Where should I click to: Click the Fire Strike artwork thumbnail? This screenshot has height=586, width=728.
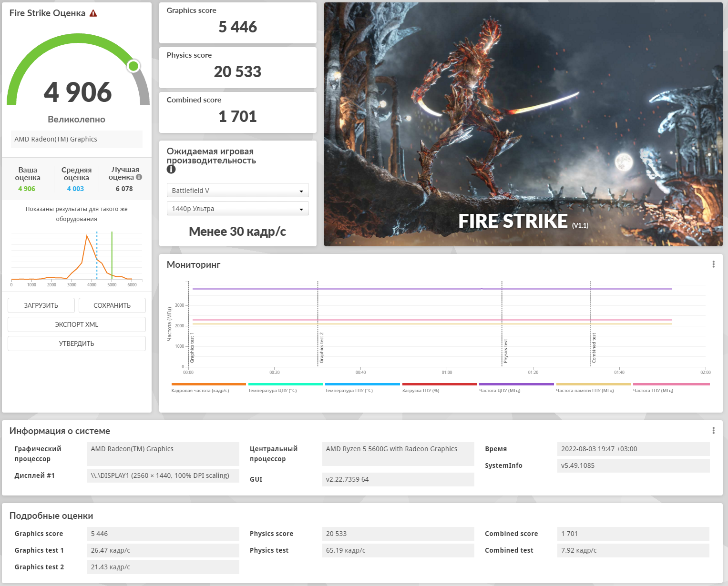(523, 124)
